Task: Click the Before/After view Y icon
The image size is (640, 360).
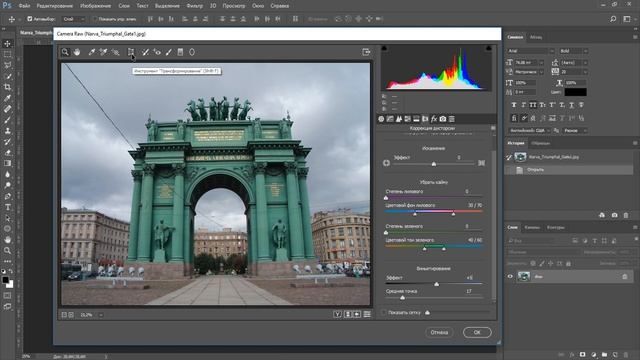Action: tap(337, 314)
